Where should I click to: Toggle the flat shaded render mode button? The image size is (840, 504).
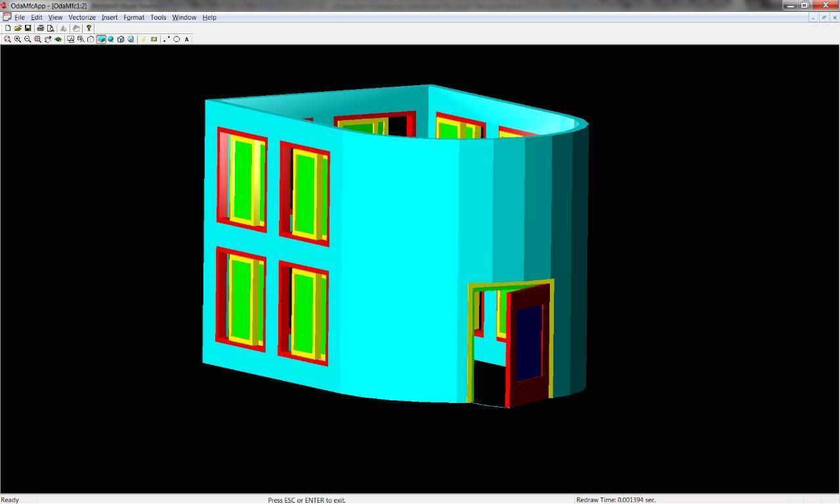pyautogui.click(x=101, y=39)
